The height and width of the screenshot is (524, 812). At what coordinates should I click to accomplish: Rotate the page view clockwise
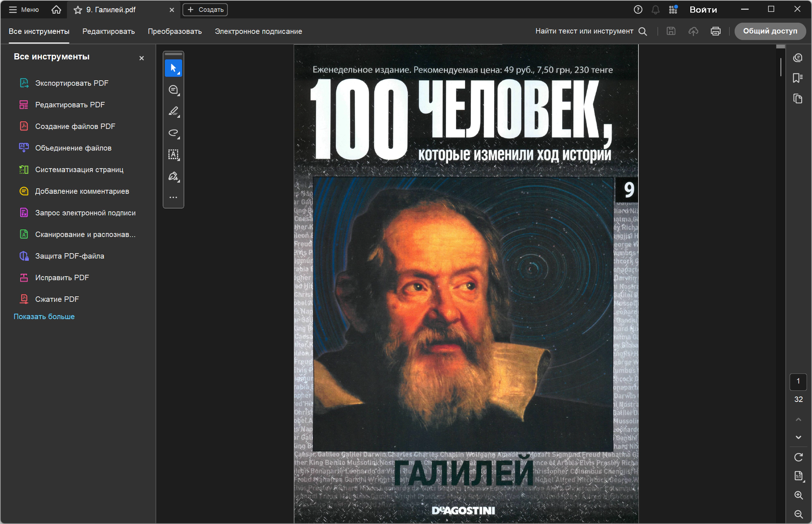(x=798, y=457)
